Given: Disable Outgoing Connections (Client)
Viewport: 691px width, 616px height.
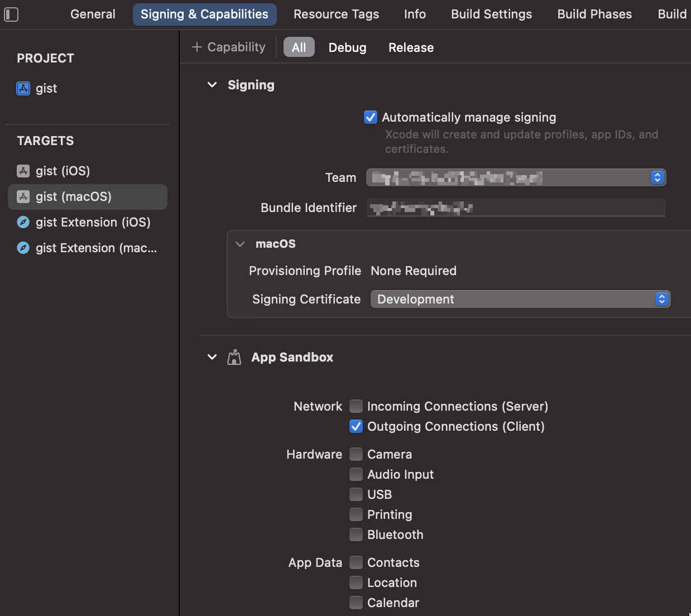Looking at the screenshot, I should point(356,426).
